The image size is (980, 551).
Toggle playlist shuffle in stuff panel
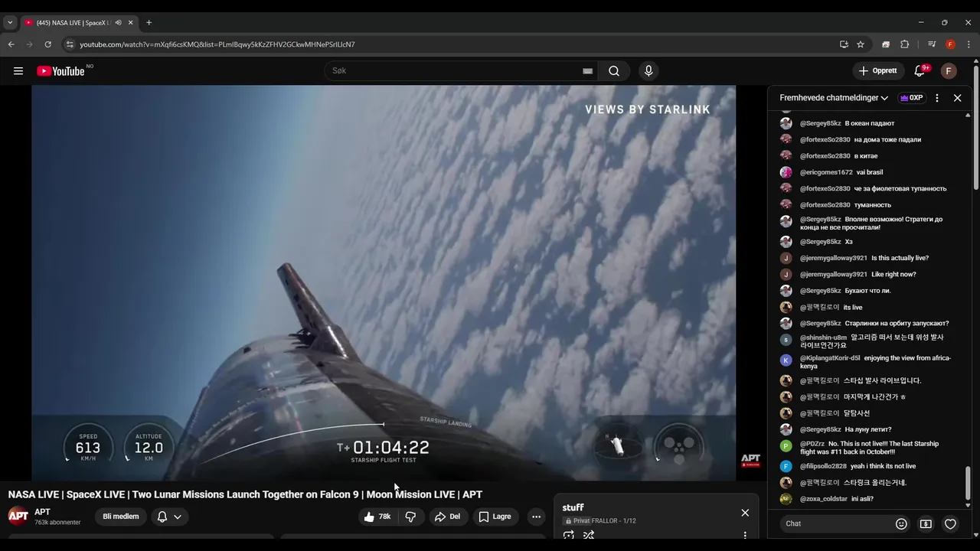(589, 535)
